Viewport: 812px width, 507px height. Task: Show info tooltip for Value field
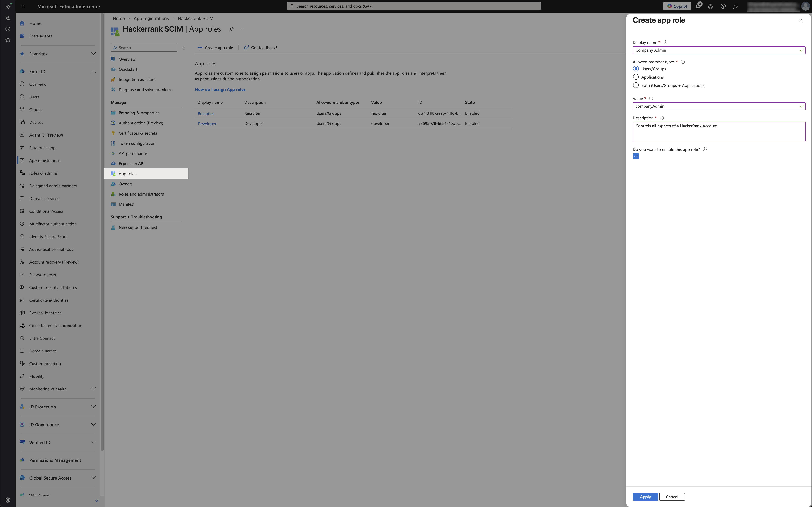pyautogui.click(x=651, y=99)
